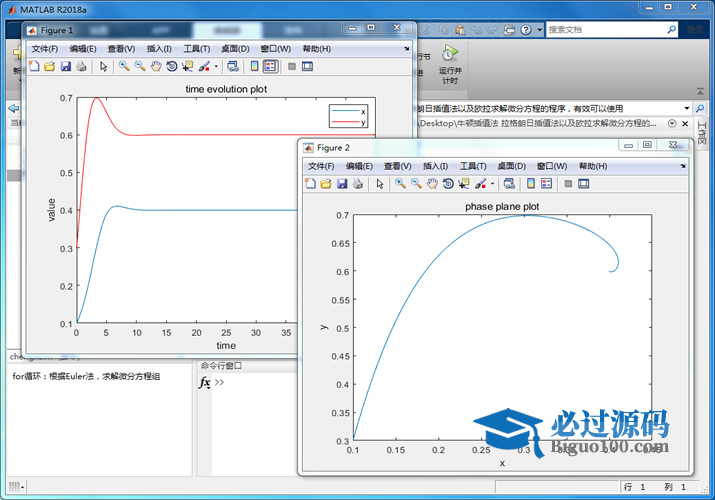This screenshot has width=715, height=500.
Task: Select Rotate 3D tool in Figure 1
Action: point(171,67)
